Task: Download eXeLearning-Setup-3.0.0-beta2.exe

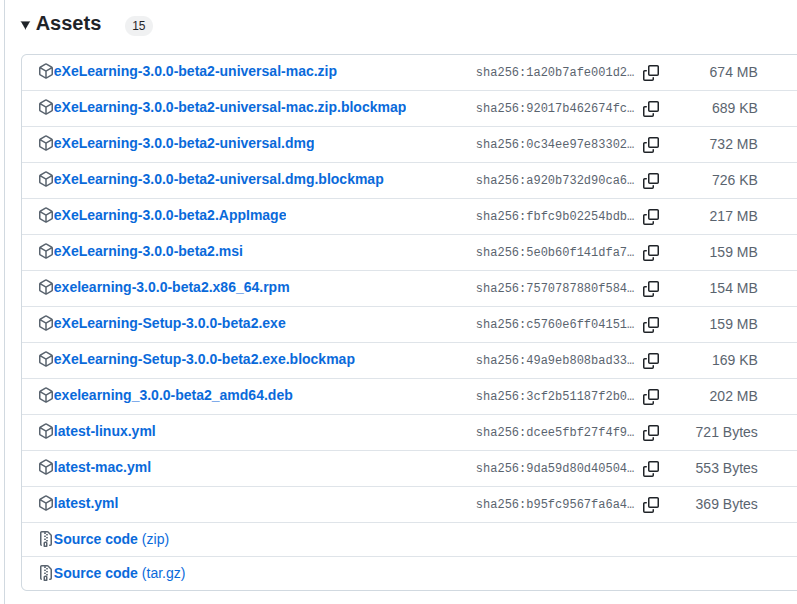Action: [x=170, y=323]
